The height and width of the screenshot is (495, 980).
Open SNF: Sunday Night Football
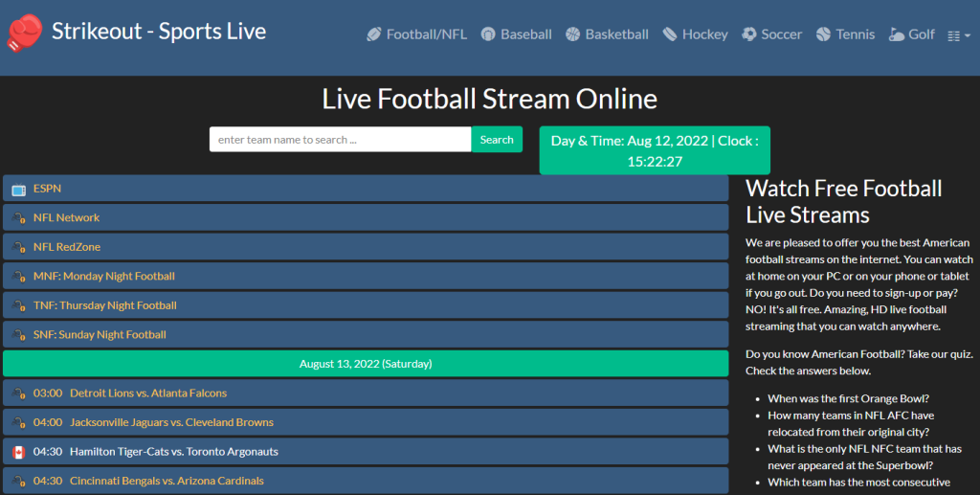[x=100, y=335]
